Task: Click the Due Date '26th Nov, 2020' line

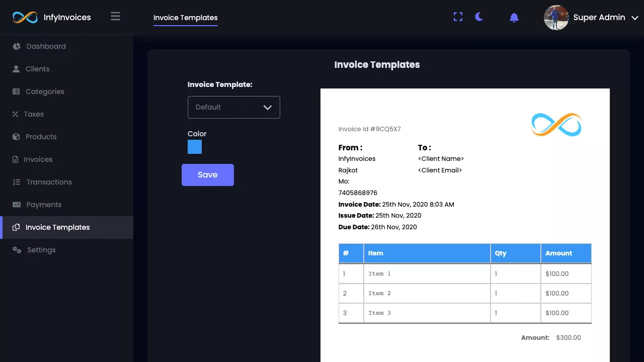Action: click(378, 227)
